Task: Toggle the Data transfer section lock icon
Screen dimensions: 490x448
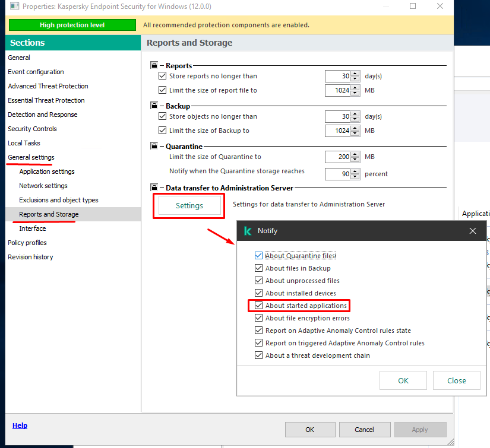Action: pyautogui.click(x=154, y=188)
